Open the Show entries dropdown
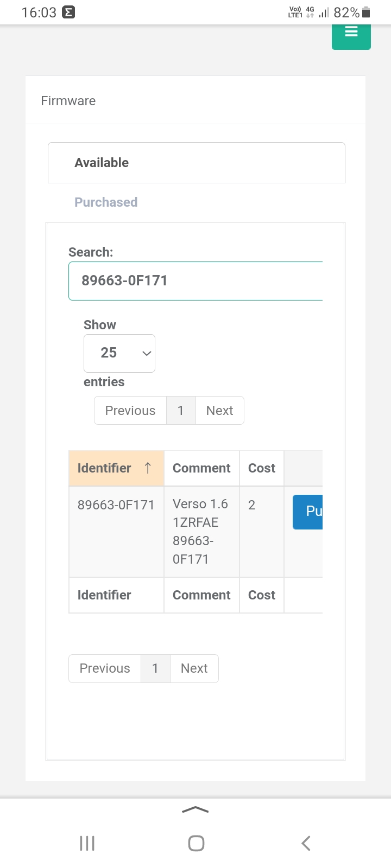Image resolution: width=391 pixels, height=868 pixels. point(119,353)
